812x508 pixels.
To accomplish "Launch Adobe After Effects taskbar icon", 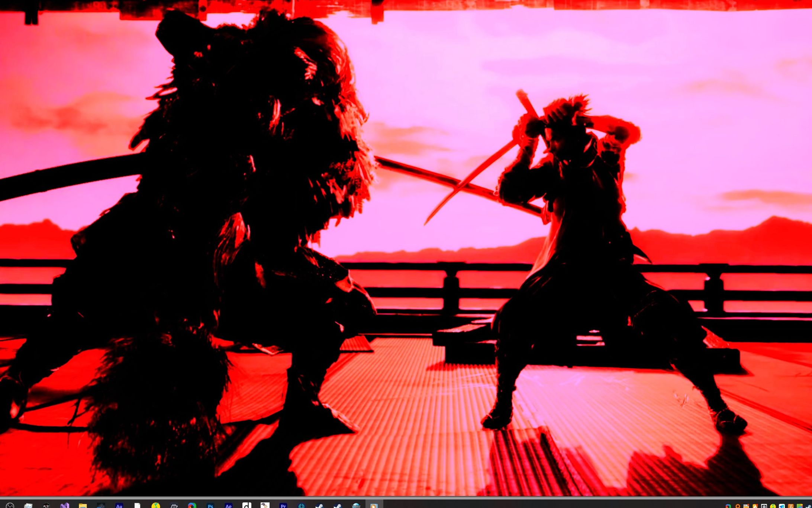I will [x=228, y=506].
